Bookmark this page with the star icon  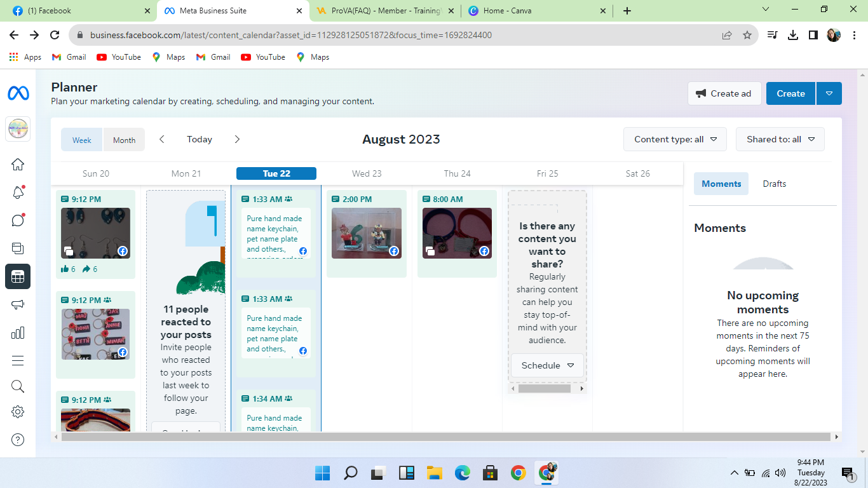pyautogui.click(x=747, y=35)
